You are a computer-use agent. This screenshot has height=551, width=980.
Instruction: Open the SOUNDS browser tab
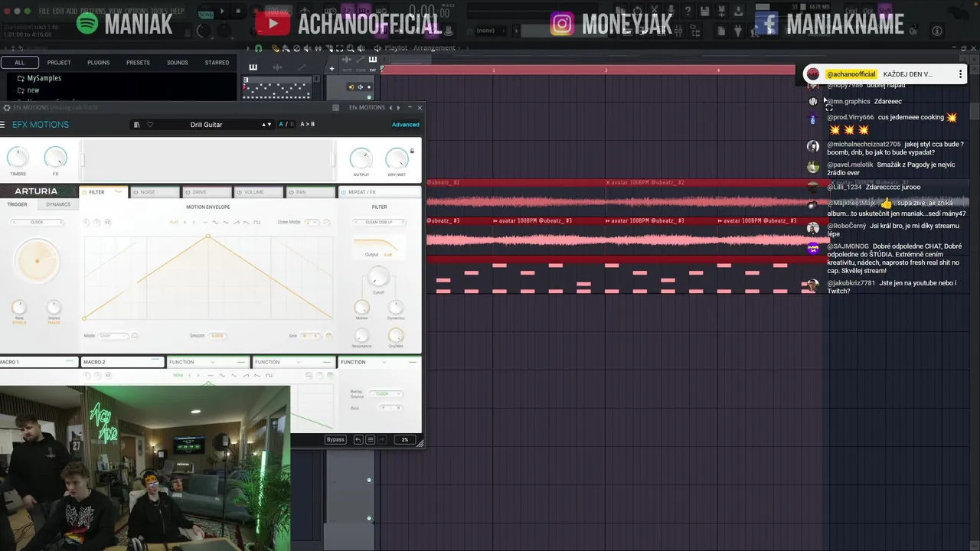point(178,63)
